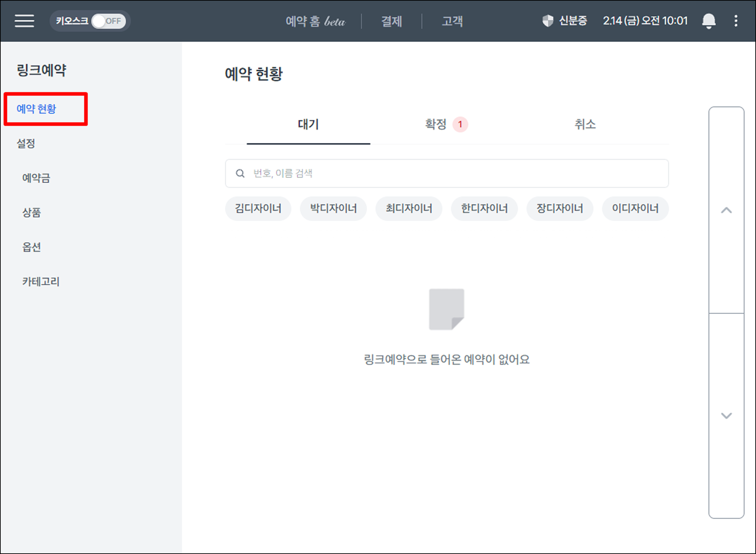Open 예약 홈 beta in top navigation

tap(315, 21)
